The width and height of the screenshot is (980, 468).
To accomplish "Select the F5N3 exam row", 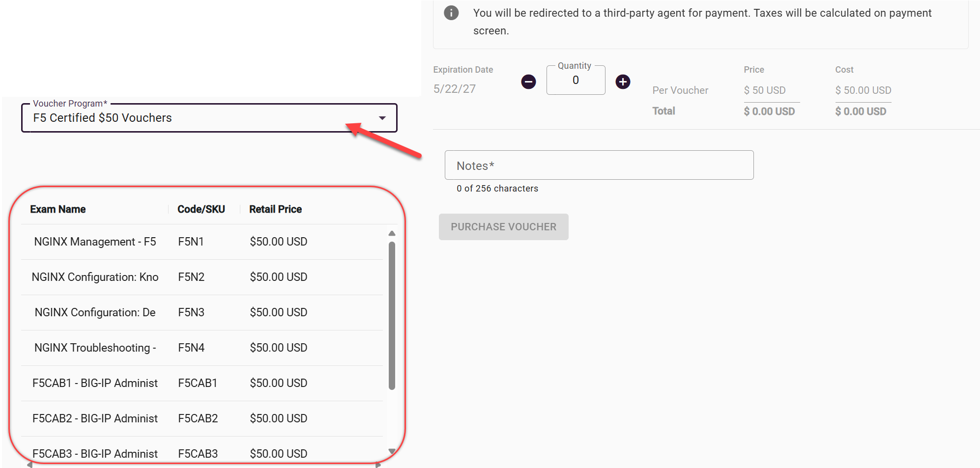I will point(191,312).
